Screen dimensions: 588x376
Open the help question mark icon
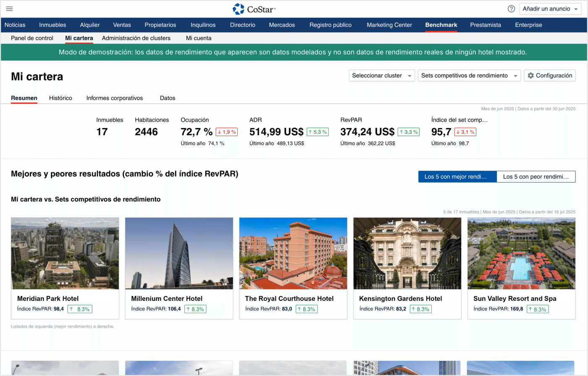click(511, 9)
